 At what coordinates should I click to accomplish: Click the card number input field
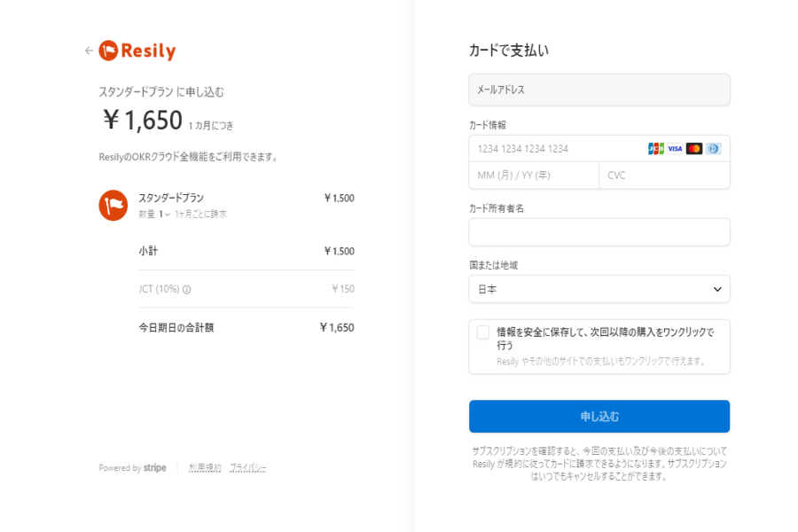[559, 149]
